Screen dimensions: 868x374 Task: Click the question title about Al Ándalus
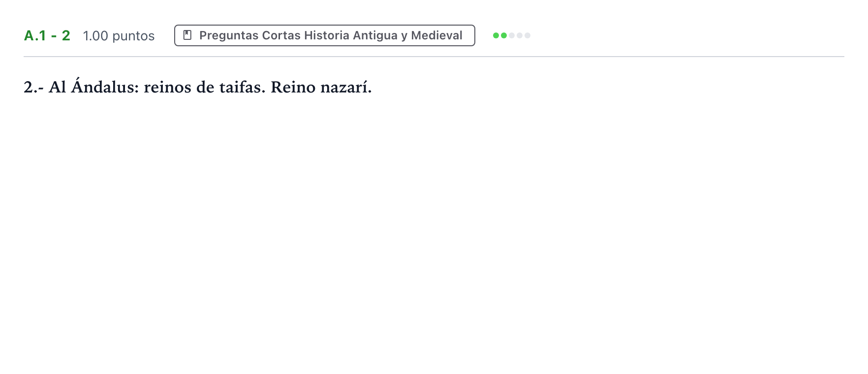coord(198,87)
